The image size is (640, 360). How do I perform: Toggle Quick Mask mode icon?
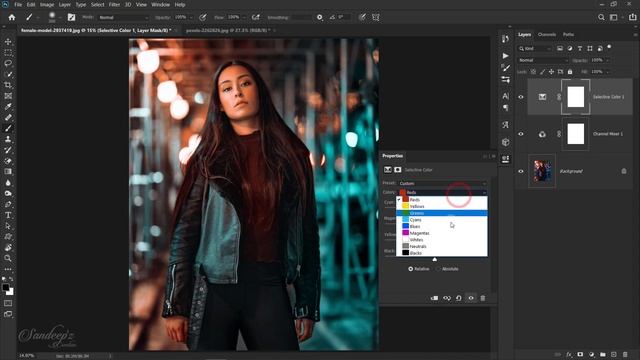(x=8, y=303)
